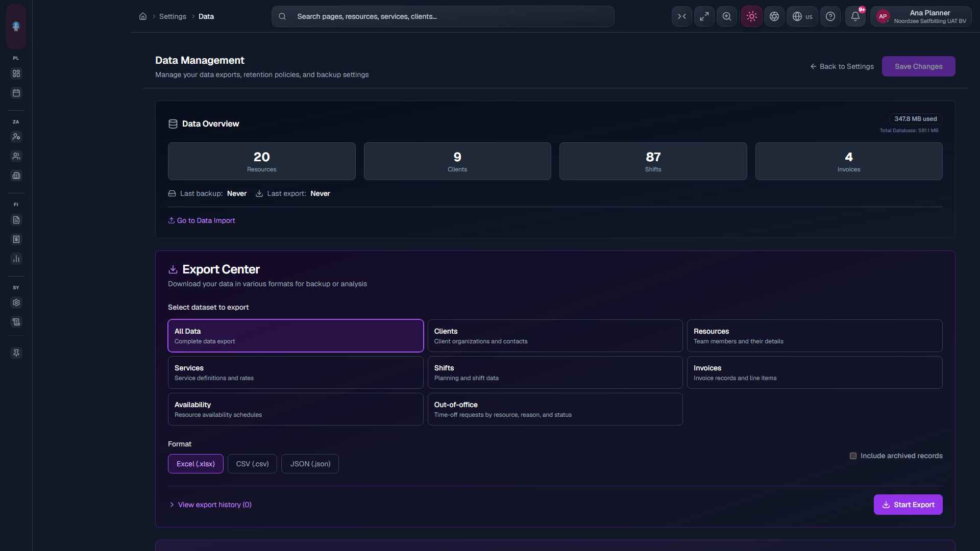Select the Services dataset card
The width and height of the screenshot is (980, 551).
pyautogui.click(x=296, y=372)
